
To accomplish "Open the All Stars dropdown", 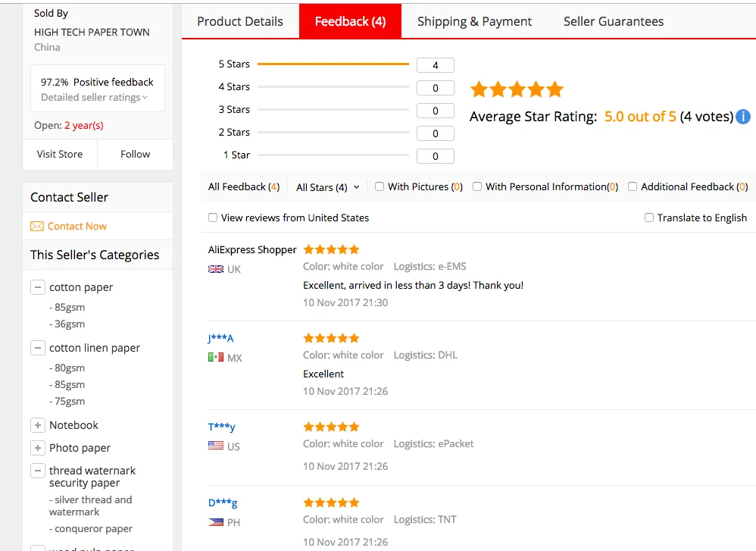I will [x=326, y=186].
